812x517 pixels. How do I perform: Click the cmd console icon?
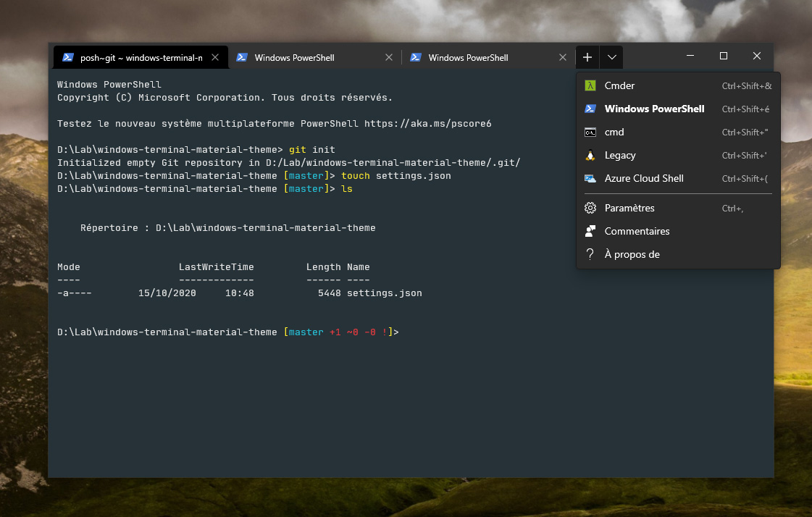click(x=590, y=133)
